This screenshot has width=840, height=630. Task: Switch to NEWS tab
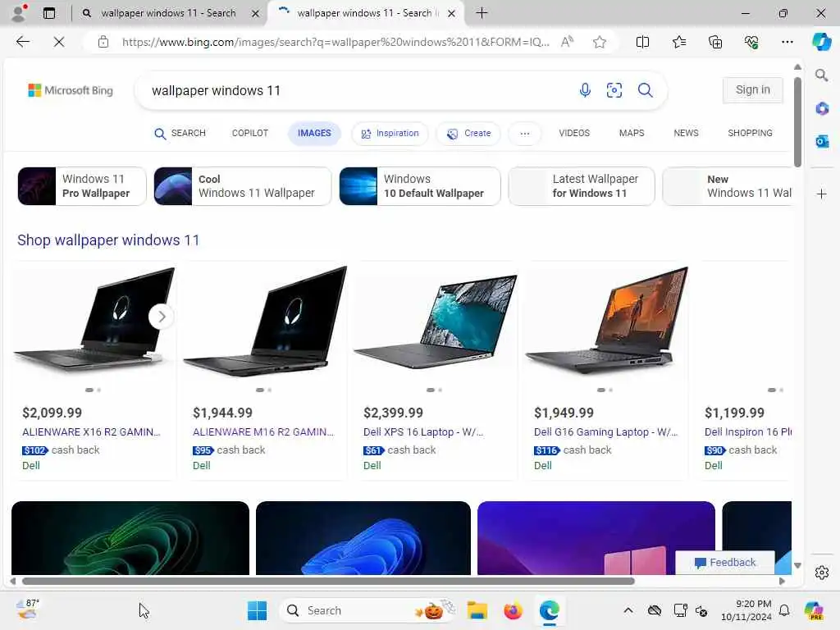[686, 133]
